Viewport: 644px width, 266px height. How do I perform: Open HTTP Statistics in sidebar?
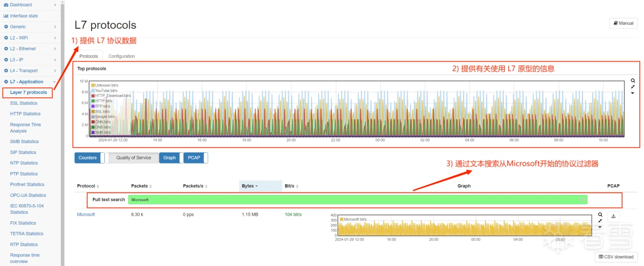click(25, 114)
